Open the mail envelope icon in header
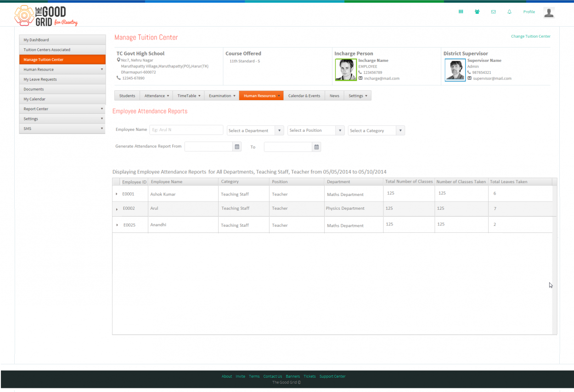The height and width of the screenshot is (392, 574). click(493, 12)
